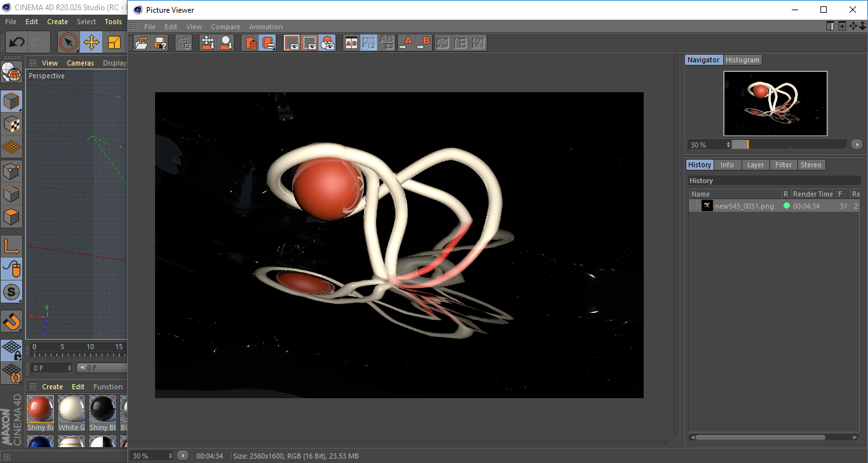Open the Picture Viewer File menu
Screen dimensions: 868x463
(x=150, y=27)
